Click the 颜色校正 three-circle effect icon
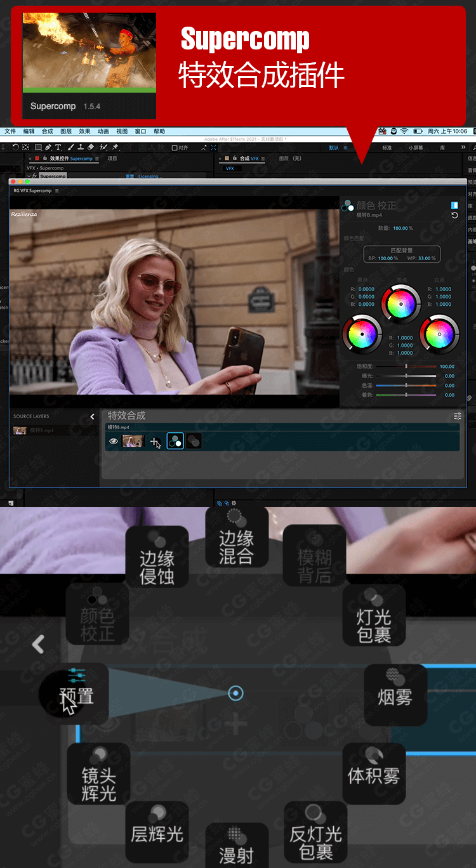Image resolution: width=476 pixels, height=868 pixels. pyautogui.click(x=348, y=206)
